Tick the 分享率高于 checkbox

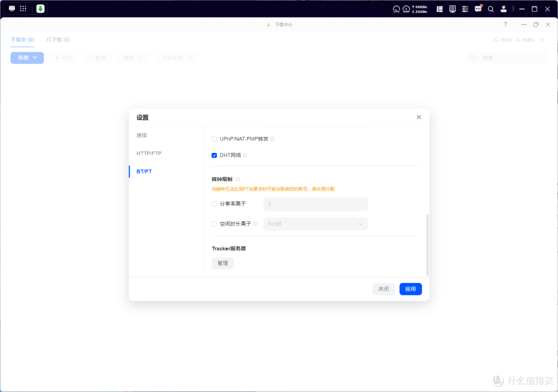[x=214, y=204]
